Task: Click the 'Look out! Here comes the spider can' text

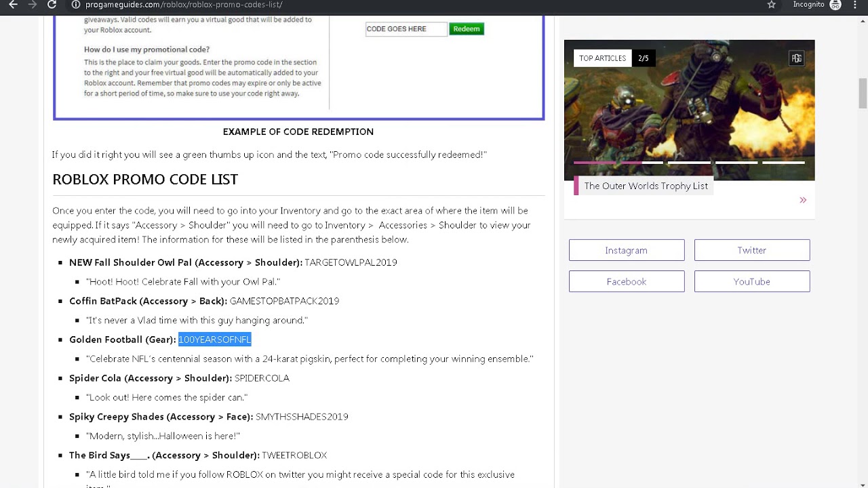Action: pyautogui.click(x=167, y=397)
